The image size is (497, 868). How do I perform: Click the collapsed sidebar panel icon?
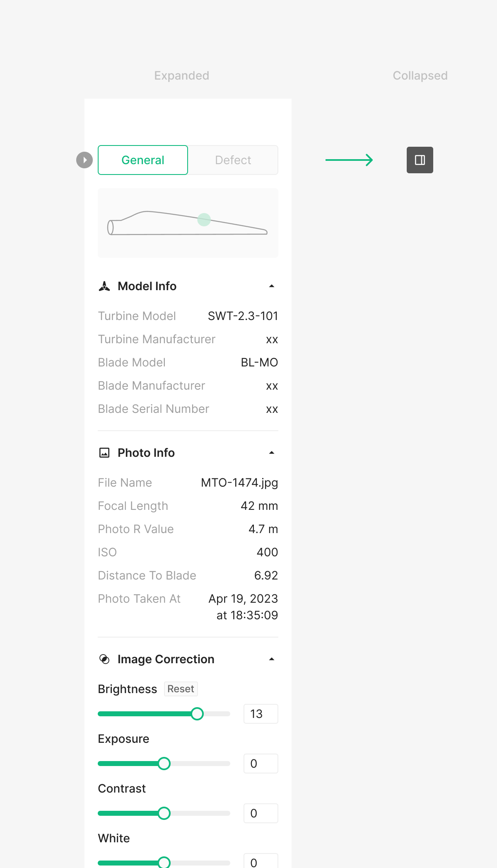click(x=420, y=160)
